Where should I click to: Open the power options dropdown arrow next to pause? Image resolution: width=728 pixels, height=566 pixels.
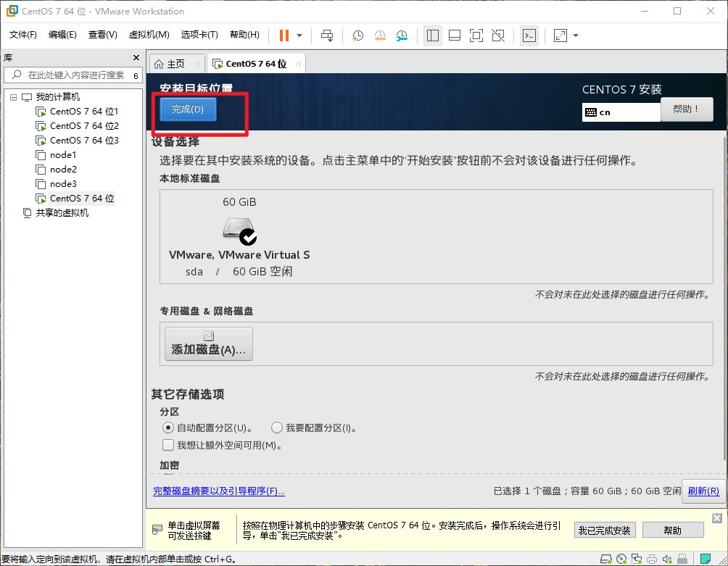299,36
